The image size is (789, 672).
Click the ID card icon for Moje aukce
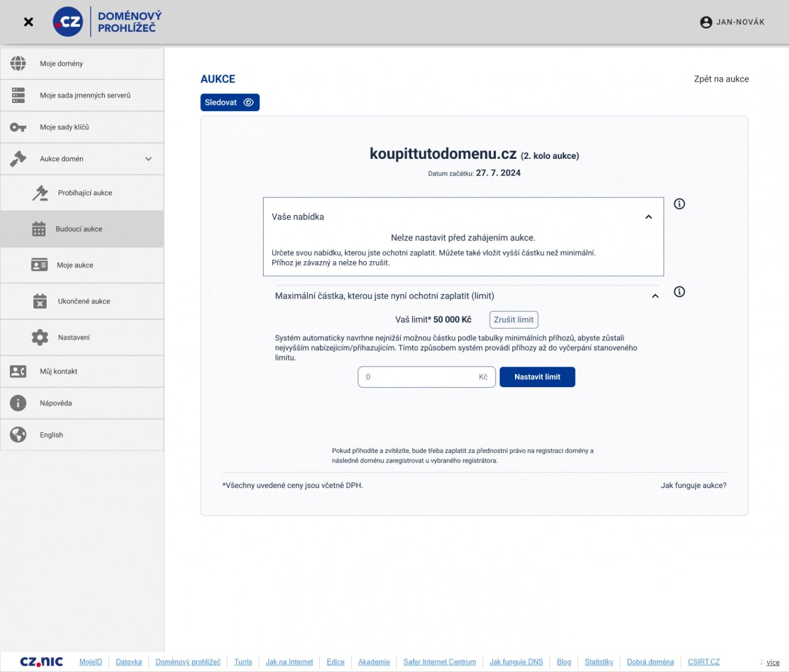[39, 265]
